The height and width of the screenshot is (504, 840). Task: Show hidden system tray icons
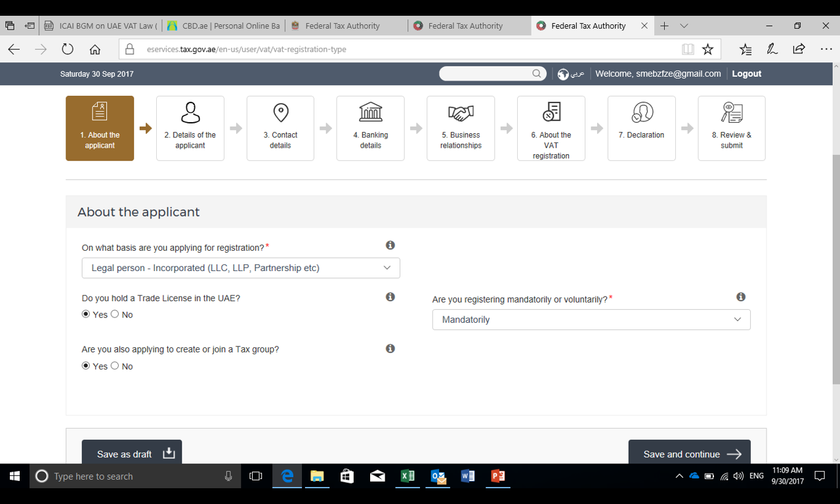(679, 476)
